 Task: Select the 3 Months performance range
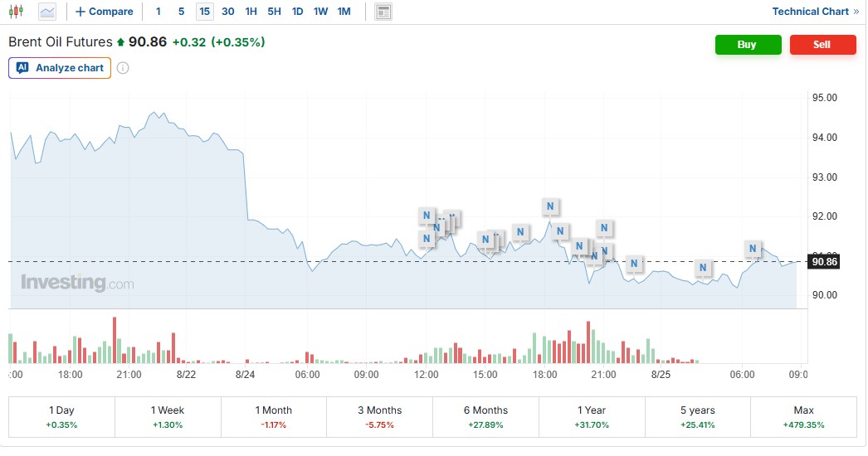(x=380, y=417)
